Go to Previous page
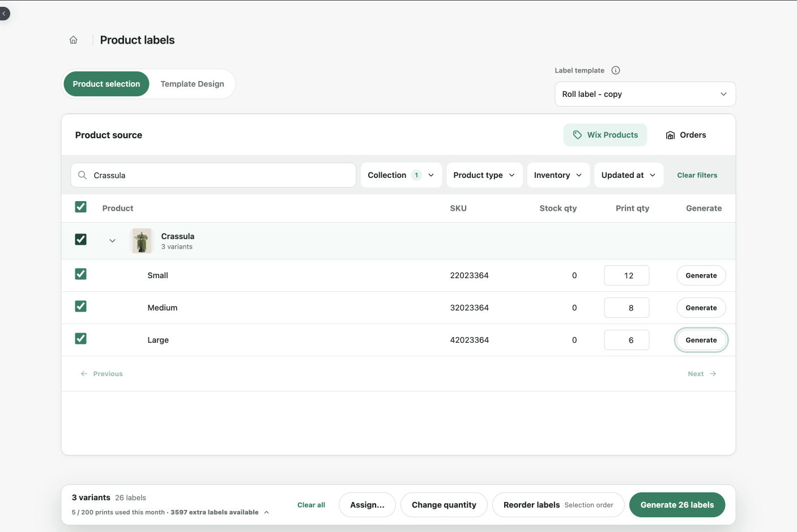This screenshot has width=797, height=532. (102, 374)
